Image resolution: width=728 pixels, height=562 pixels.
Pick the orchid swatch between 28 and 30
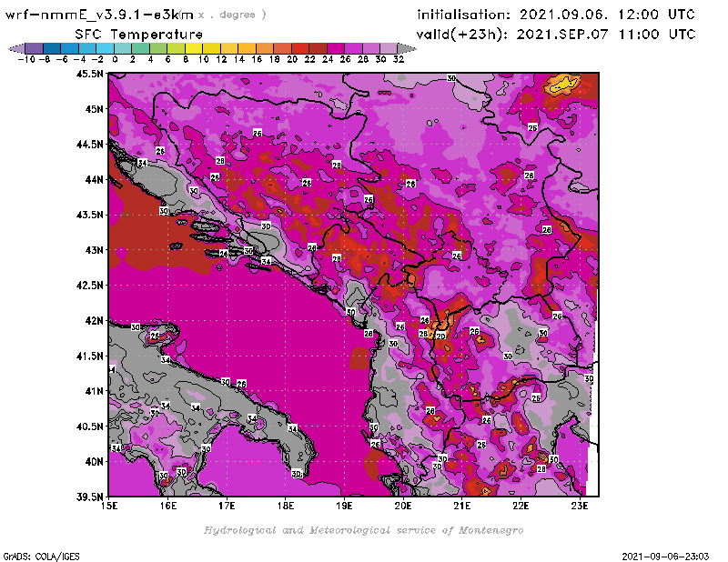pos(371,48)
